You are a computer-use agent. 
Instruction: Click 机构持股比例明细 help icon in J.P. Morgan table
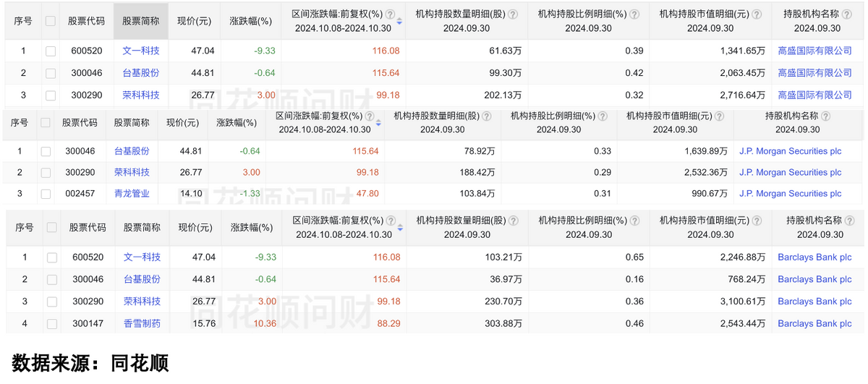tap(602, 116)
